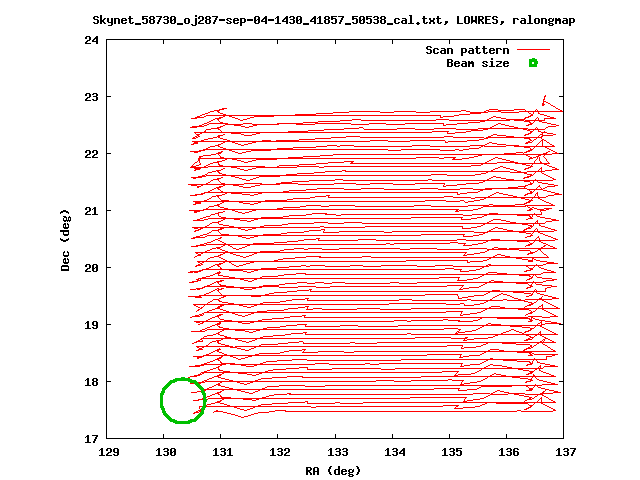Click the Dec axis tick label 21

(x=91, y=211)
